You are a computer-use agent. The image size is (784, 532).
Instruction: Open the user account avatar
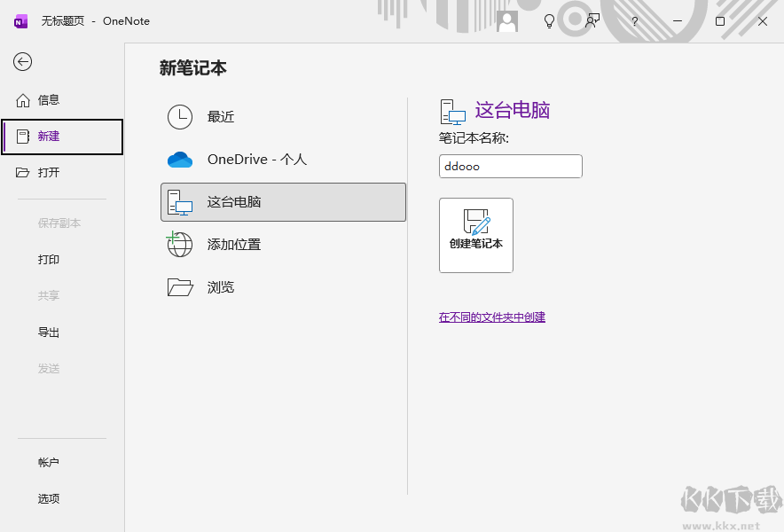506,20
